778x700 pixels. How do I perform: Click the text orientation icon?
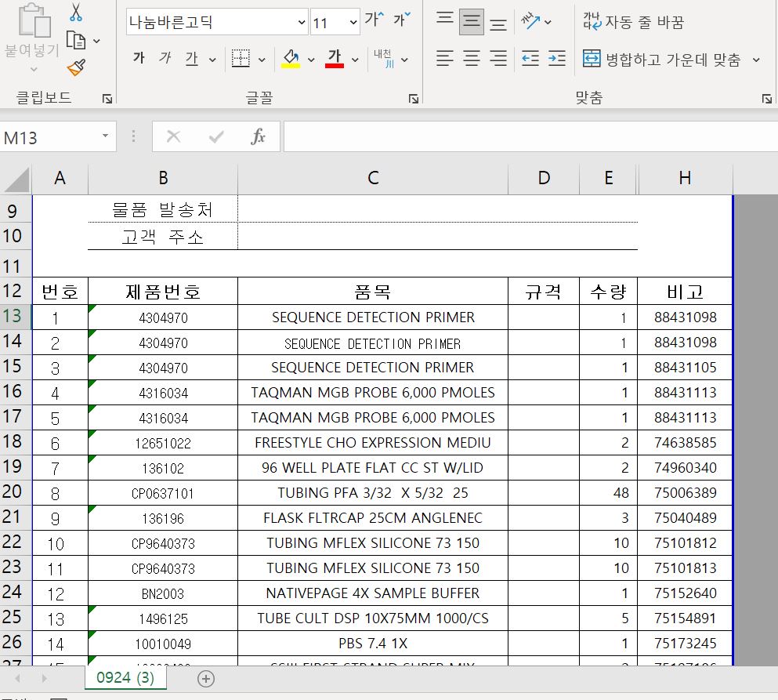point(530,21)
